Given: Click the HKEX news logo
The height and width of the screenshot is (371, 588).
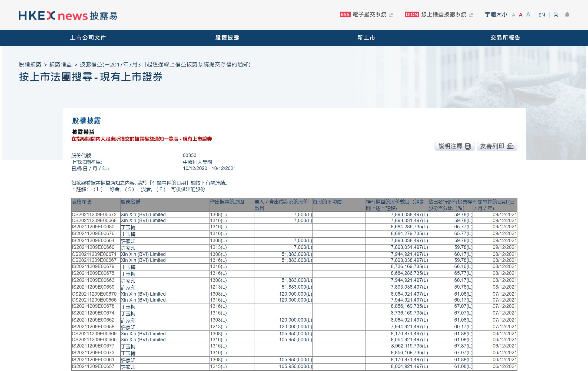Looking at the screenshot, I should (68, 15).
